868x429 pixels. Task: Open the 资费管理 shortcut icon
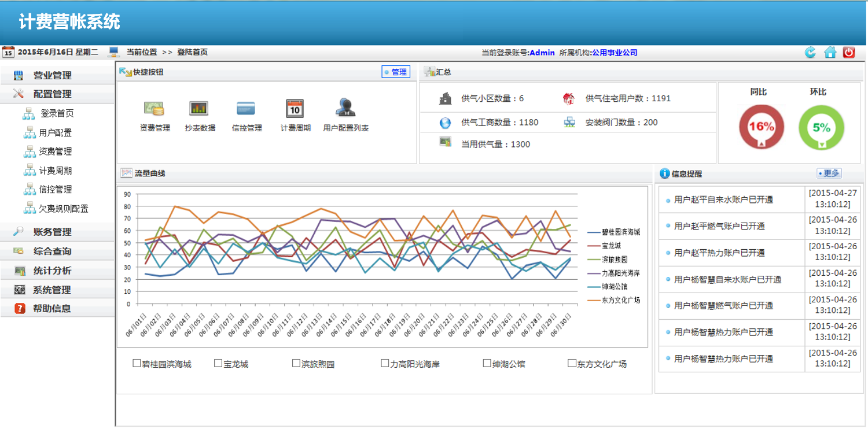click(x=155, y=109)
